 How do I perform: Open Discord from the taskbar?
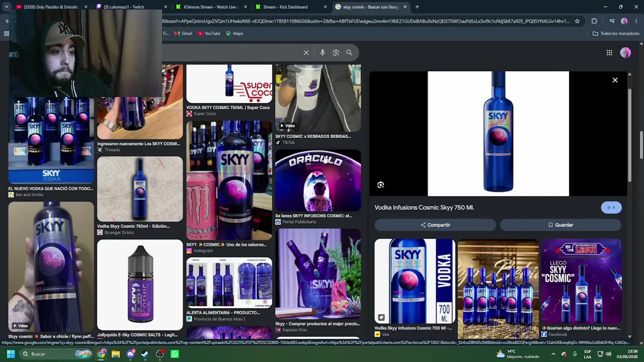point(131,354)
